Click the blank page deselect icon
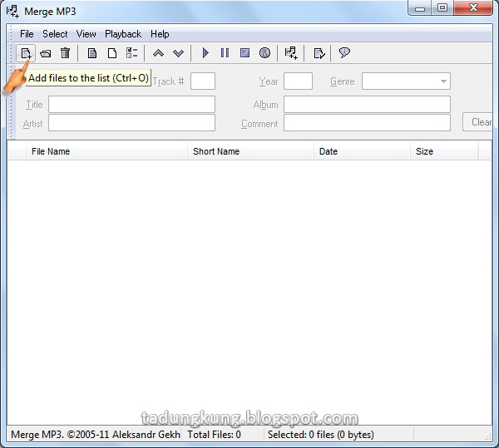This screenshot has height=448, width=499. tap(112, 53)
